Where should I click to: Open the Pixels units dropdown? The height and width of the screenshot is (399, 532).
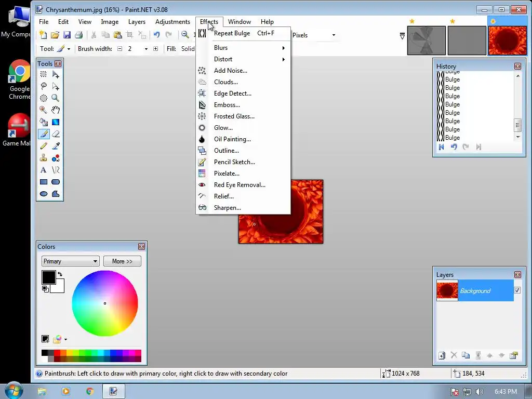[334, 35]
